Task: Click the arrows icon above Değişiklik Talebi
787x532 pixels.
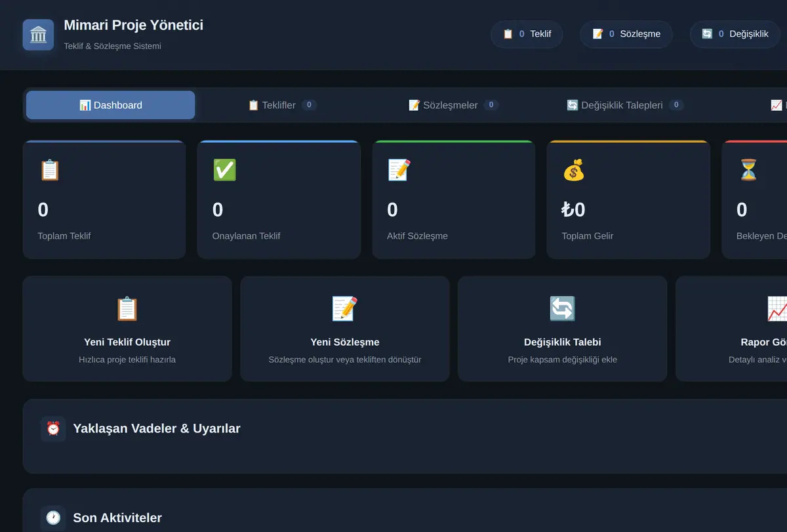Action: [x=562, y=308]
